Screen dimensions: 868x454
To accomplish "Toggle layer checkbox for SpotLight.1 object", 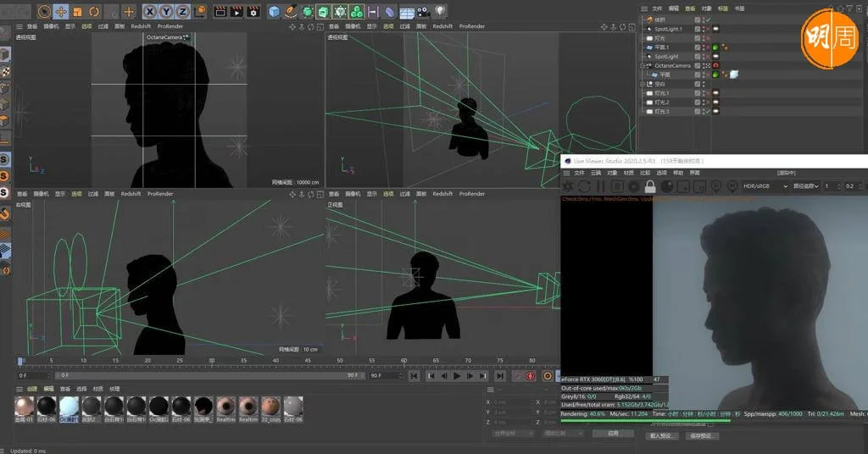I will point(698,29).
